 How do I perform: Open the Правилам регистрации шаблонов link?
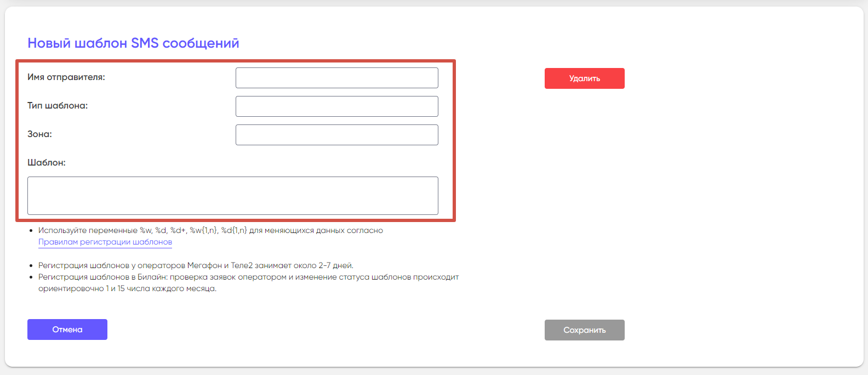coord(105,242)
